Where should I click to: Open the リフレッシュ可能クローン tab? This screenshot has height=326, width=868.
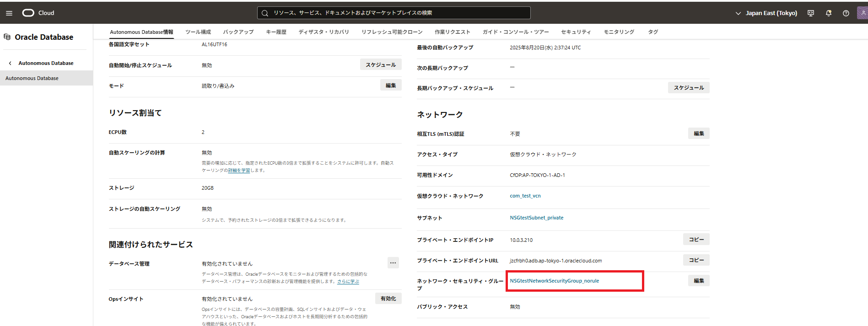[x=392, y=32]
